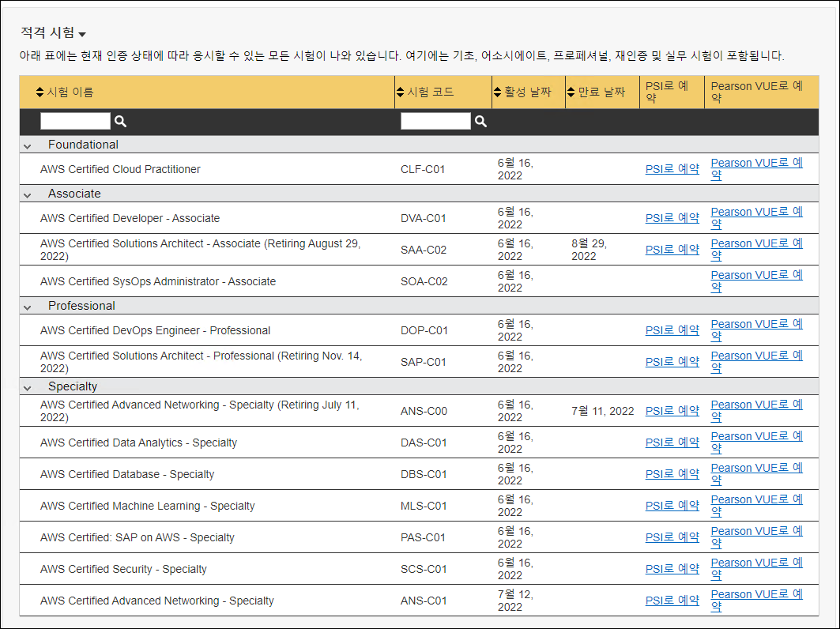This screenshot has width=840, height=629.
Task: Schedule ANS-C00 via Pearson VUE
Action: click(756, 411)
